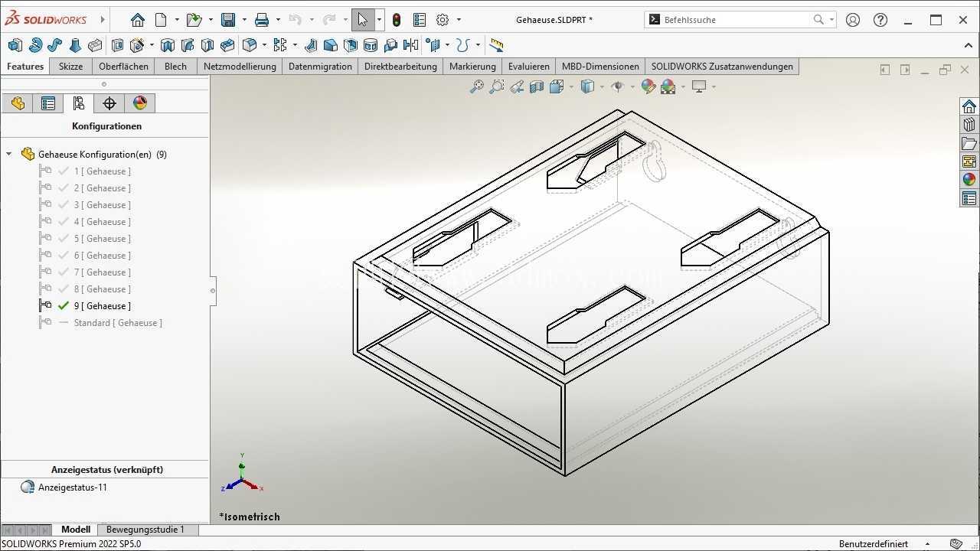
Task: Print the document using the printer icon
Action: (262, 20)
